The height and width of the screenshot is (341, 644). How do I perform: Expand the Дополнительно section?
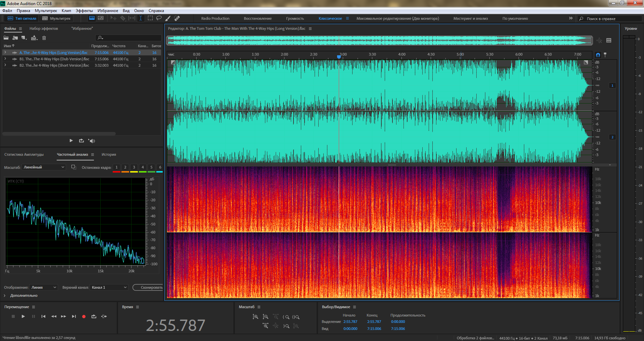(5, 295)
